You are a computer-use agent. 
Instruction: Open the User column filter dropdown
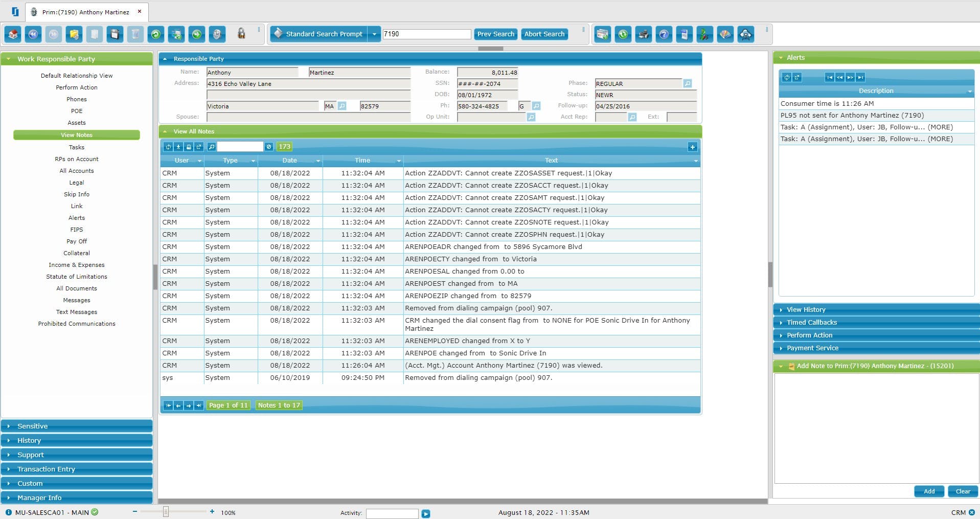point(199,161)
